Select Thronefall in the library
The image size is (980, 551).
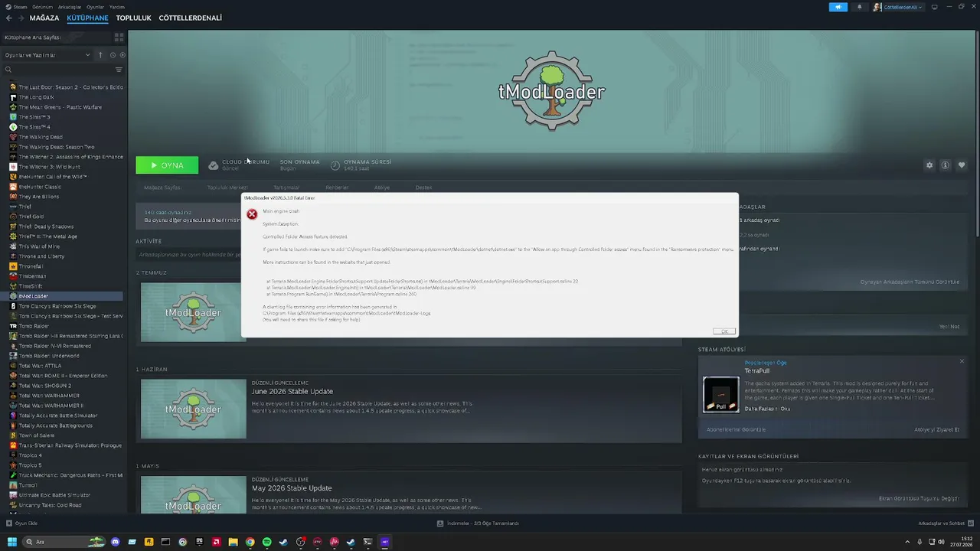tap(32, 266)
